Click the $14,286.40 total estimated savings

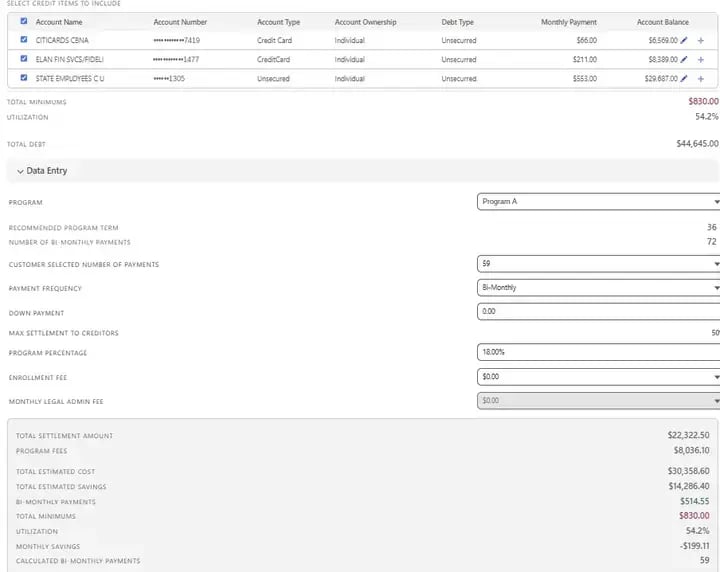point(689,486)
